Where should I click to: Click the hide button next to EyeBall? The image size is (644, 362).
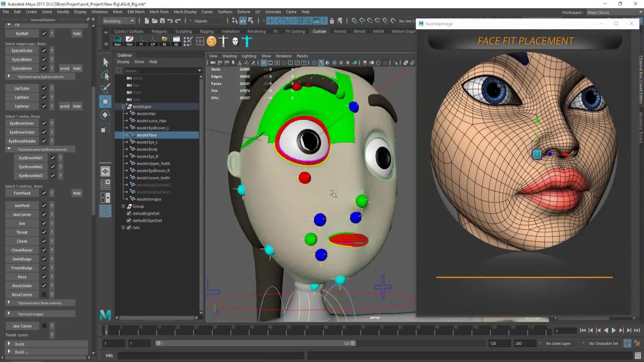click(x=77, y=34)
